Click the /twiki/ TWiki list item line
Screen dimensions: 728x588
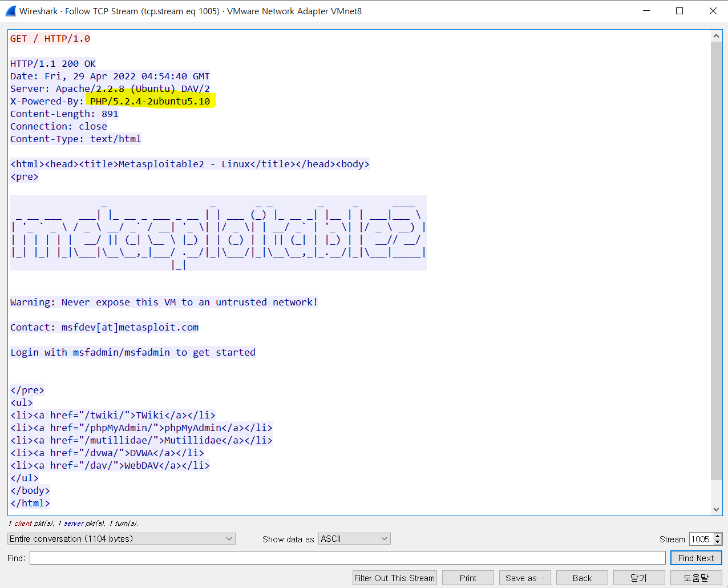pyautogui.click(x=113, y=415)
